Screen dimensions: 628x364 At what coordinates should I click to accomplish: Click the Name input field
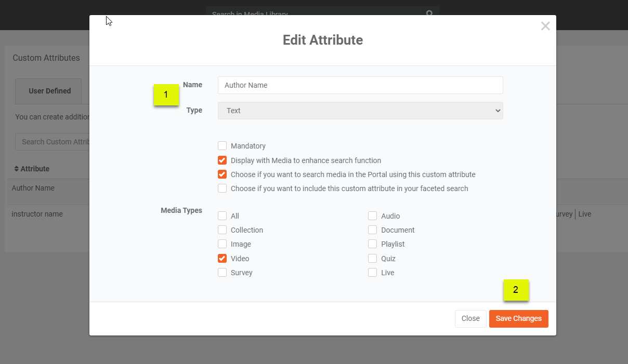click(x=360, y=85)
